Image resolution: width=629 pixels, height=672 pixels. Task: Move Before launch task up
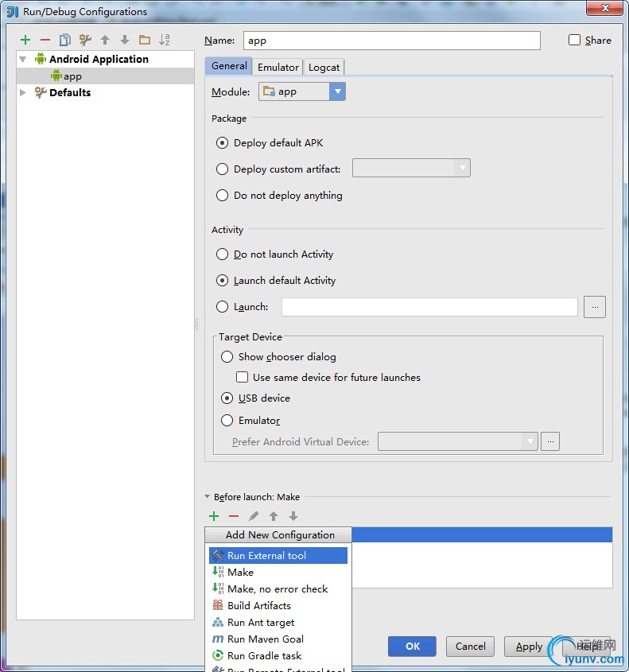274,516
